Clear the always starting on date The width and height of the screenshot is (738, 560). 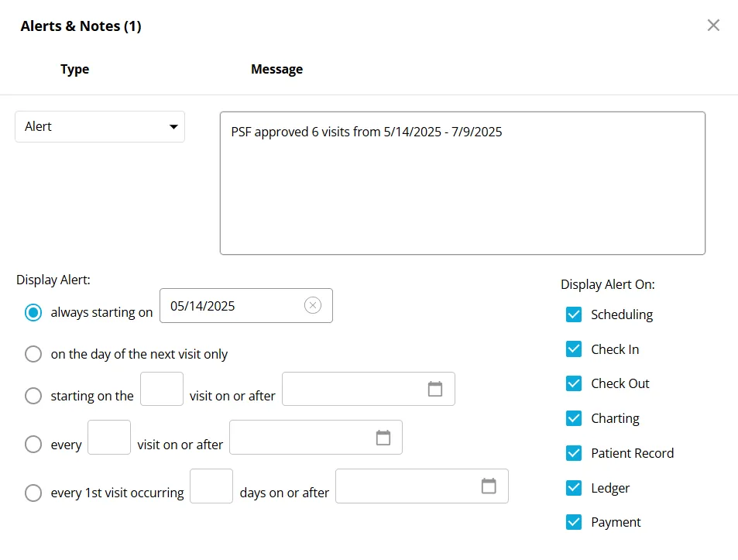pos(313,305)
